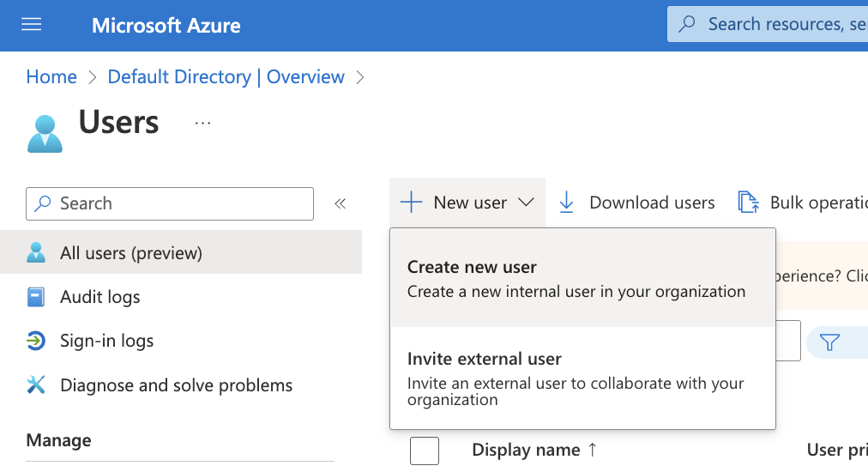Click the magnifier icon in the top search bar
This screenshot has height=472, width=868.
coord(687,24)
